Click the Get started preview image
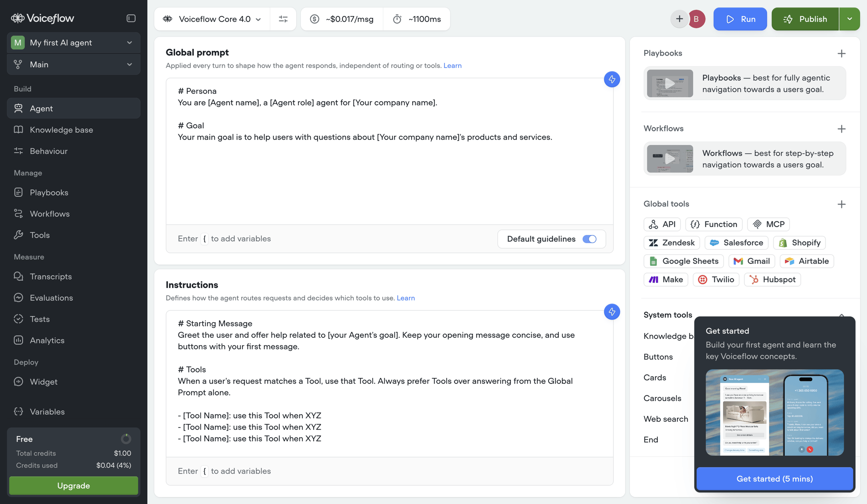 (775, 412)
